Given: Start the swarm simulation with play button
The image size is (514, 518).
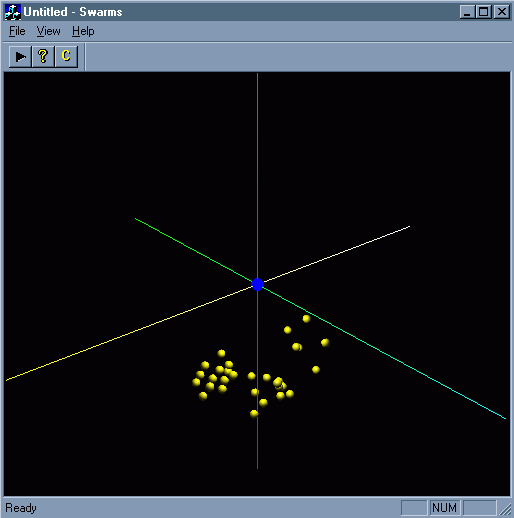Looking at the screenshot, I should 20,57.
